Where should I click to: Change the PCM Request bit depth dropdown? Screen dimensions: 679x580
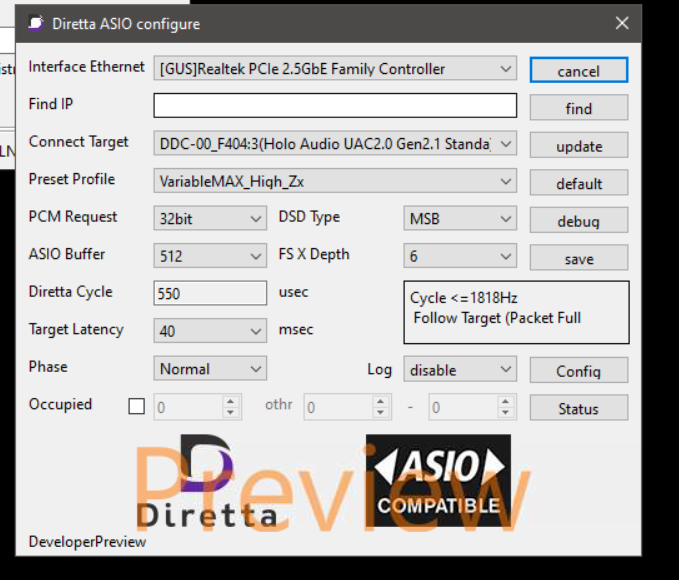pyautogui.click(x=210, y=219)
